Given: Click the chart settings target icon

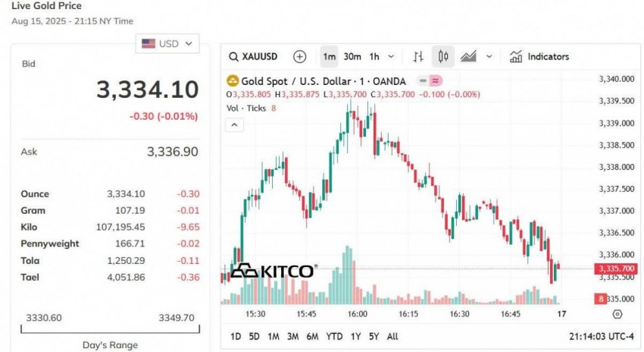Looking at the screenshot, I should [x=617, y=313].
